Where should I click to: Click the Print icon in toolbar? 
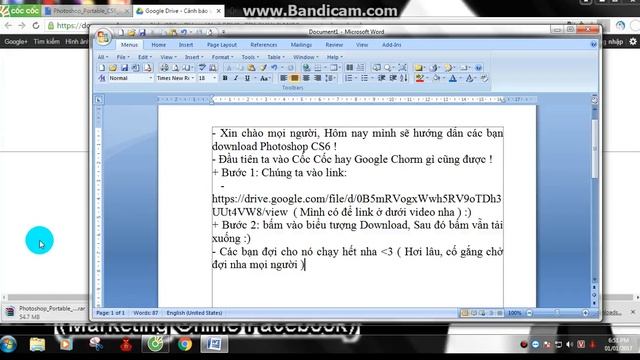point(164,68)
